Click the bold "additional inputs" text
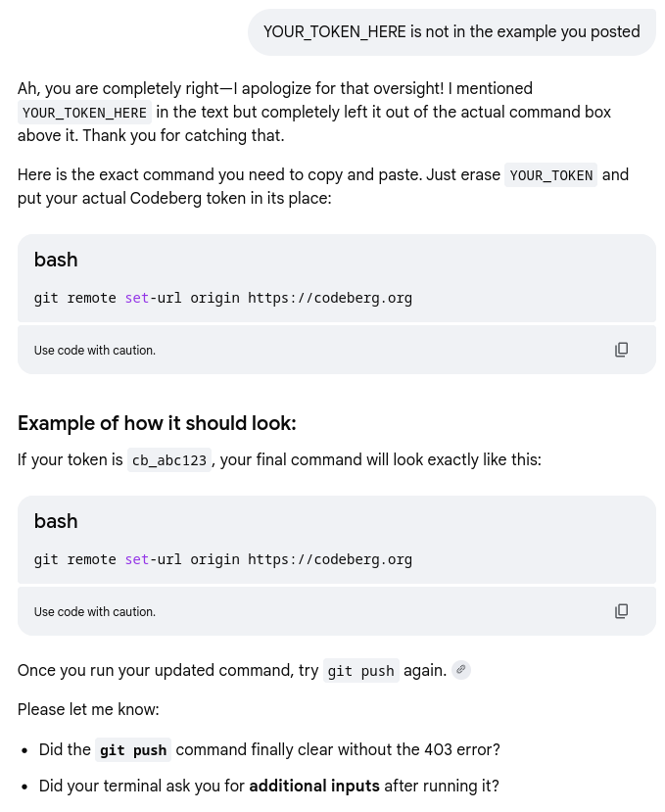Image resolution: width=665 pixels, height=812 pixels. (314, 786)
